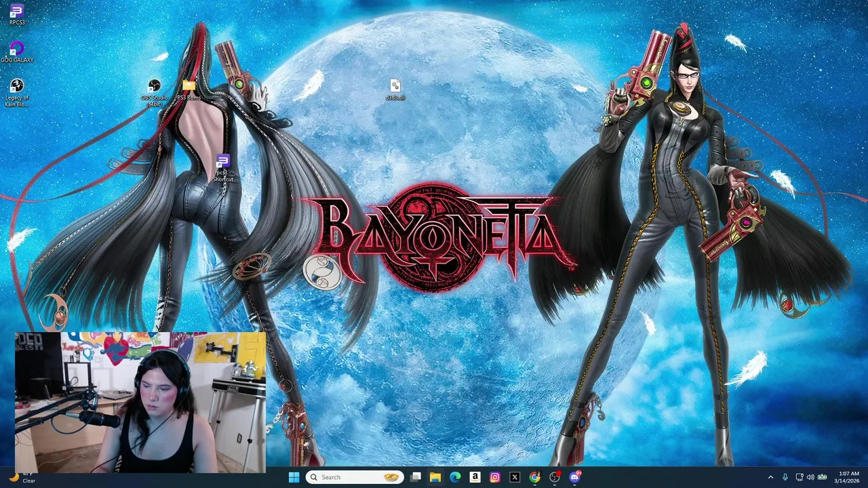The image size is (868, 488).
Task: Open network settings tray icon
Action: click(x=799, y=477)
